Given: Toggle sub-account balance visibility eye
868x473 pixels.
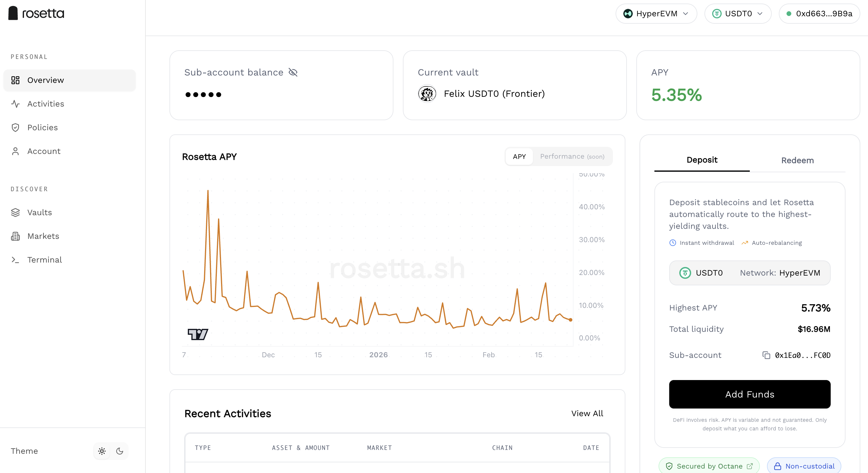Looking at the screenshot, I should (x=293, y=73).
